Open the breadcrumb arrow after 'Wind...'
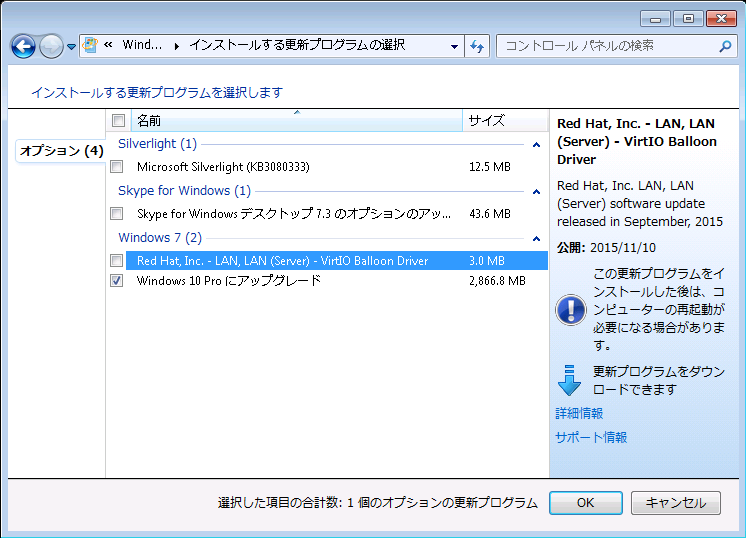Screen dimensions: 746x538 pyautogui.click(x=177, y=46)
